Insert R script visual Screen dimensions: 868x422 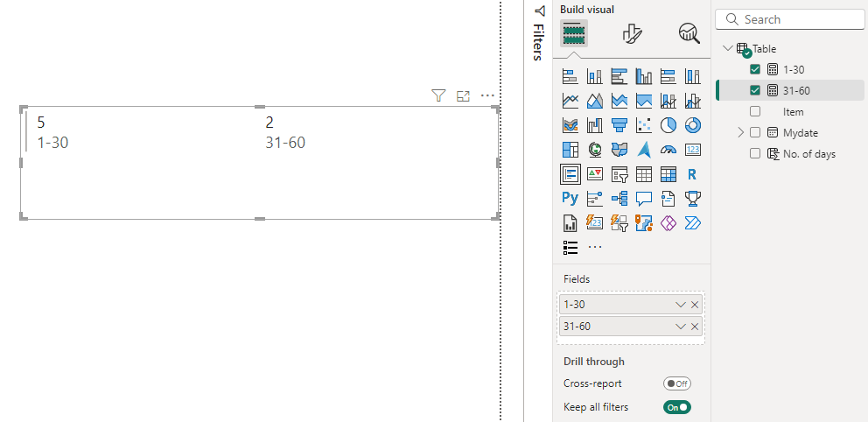(x=692, y=174)
